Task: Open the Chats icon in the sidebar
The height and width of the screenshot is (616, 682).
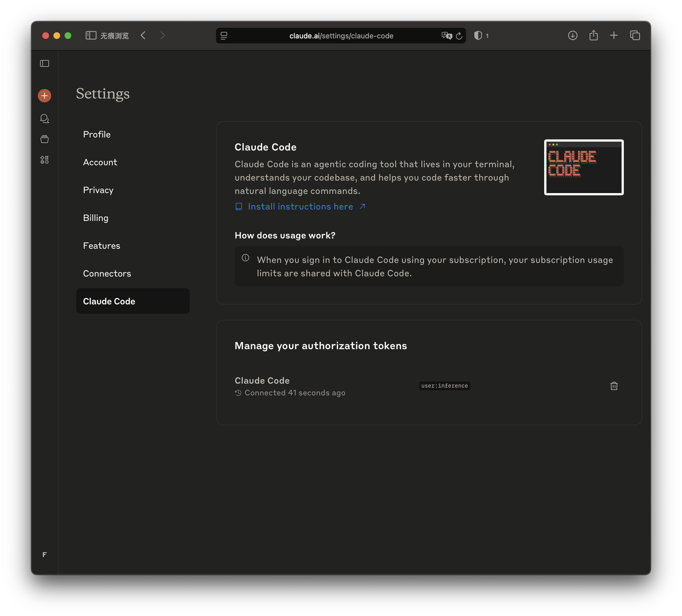Action: pyautogui.click(x=45, y=118)
